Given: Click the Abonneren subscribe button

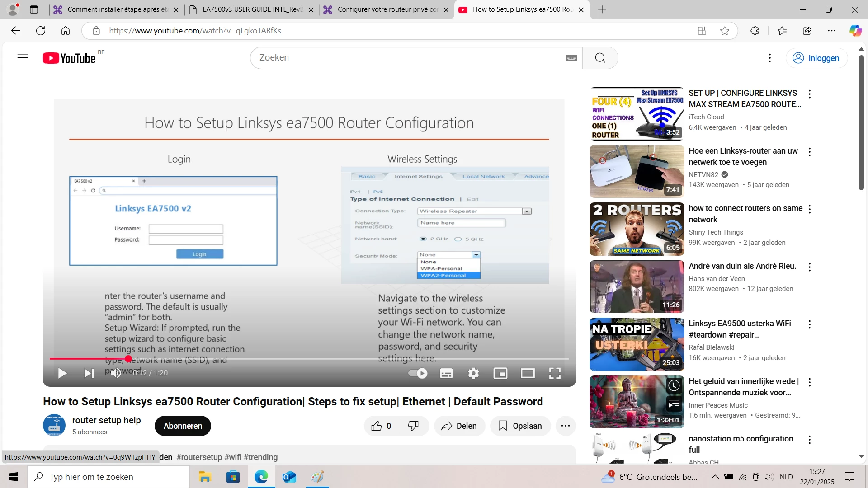Looking at the screenshot, I should coord(183,426).
